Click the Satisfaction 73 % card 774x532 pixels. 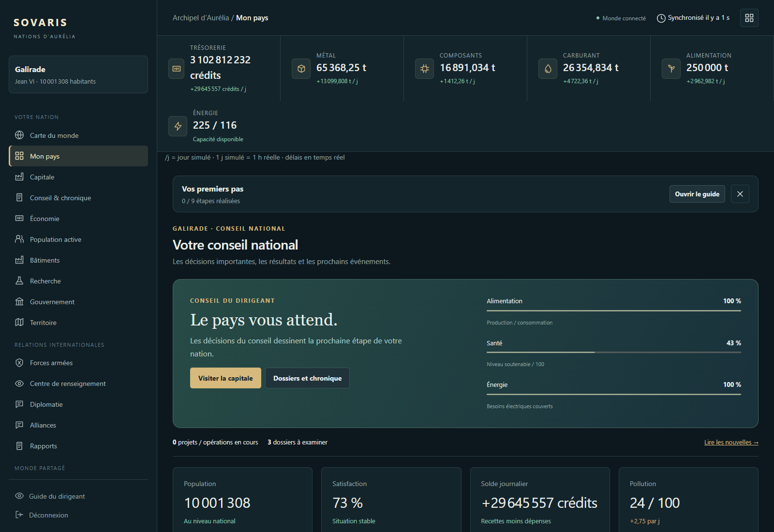(x=391, y=500)
